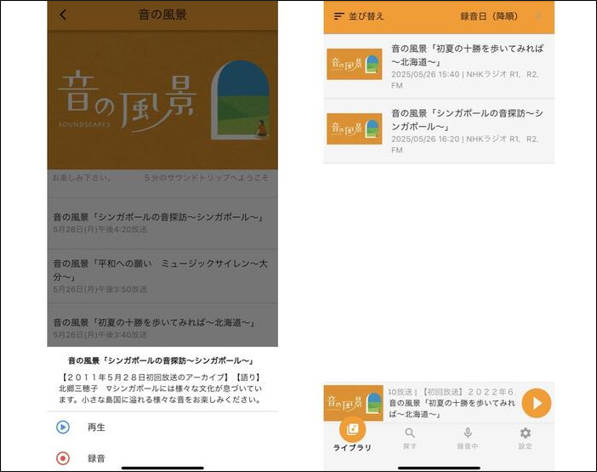This screenshot has width=597, height=472.
Task: Select the dimmed シンガポールの音探訪 episode row in the list
Action: tap(163, 223)
